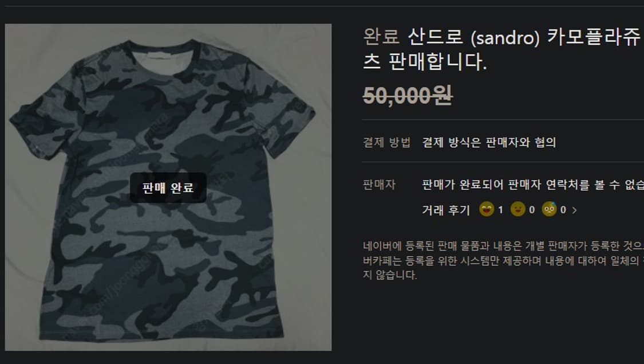
Task: Click the 결제 방법 label
Action: pyautogui.click(x=387, y=142)
